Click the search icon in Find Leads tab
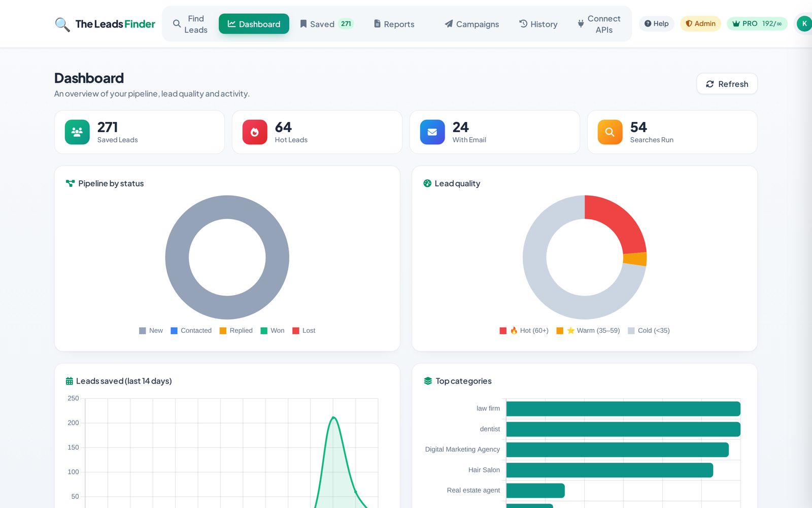812x508 pixels. pyautogui.click(x=177, y=24)
